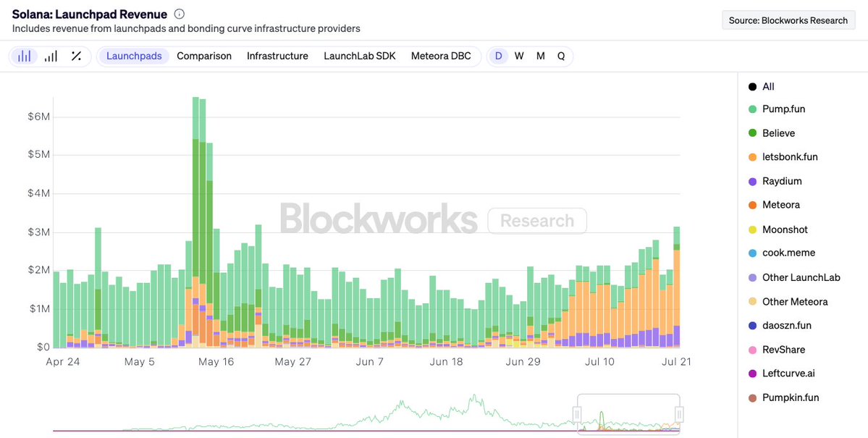Toggle Raydium series in legend

click(775, 181)
